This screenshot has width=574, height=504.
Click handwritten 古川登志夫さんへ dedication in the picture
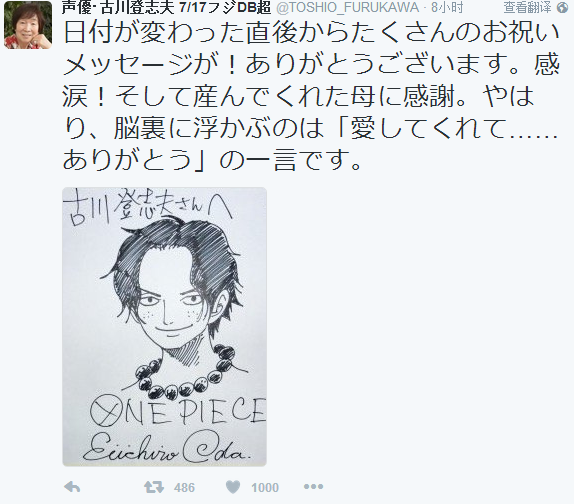pos(147,209)
